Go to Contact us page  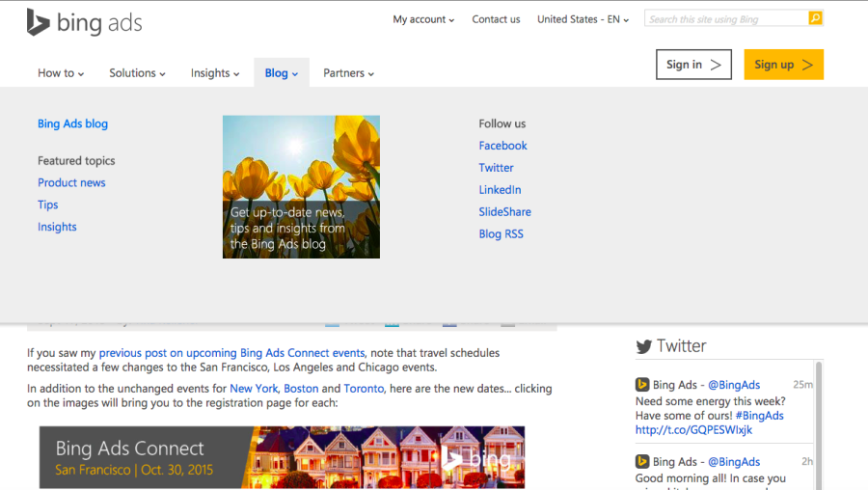click(496, 19)
